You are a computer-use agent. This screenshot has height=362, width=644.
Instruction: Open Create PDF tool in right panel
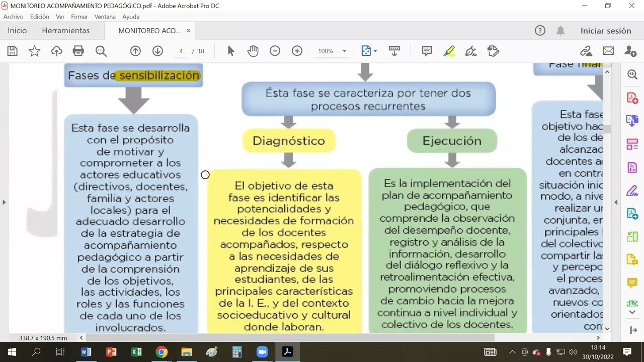632,98
